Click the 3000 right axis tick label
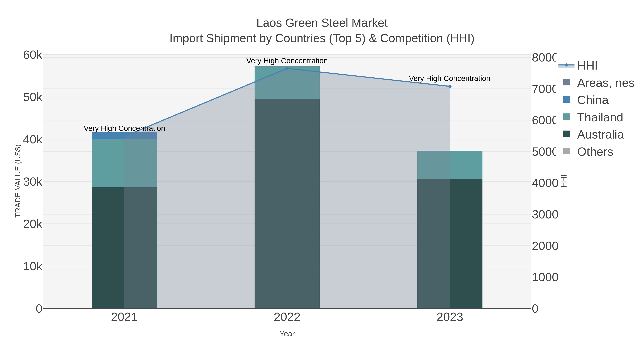The width and height of the screenshot is (644, 362). point(545,215)
